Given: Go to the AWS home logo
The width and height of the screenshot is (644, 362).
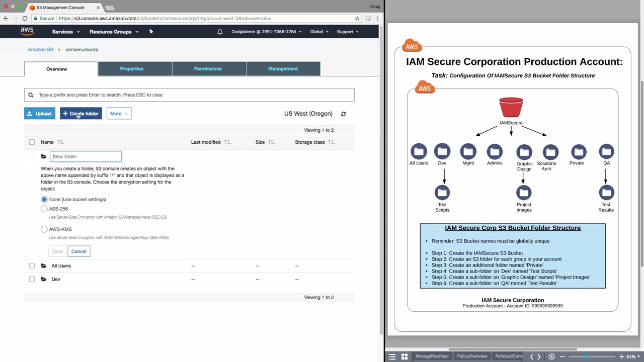Looking at the screenshot, I should (x=27, y=31).
